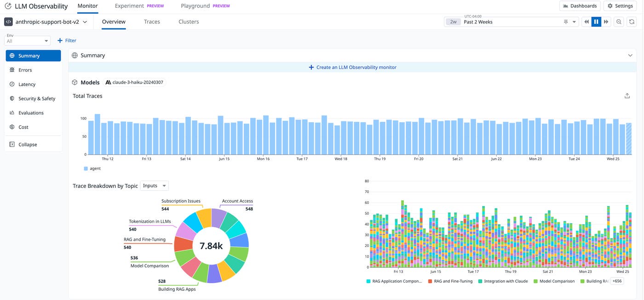Open the Errors section with bug icon
Viewport: 644px width, 300px height.
(33, 70)
